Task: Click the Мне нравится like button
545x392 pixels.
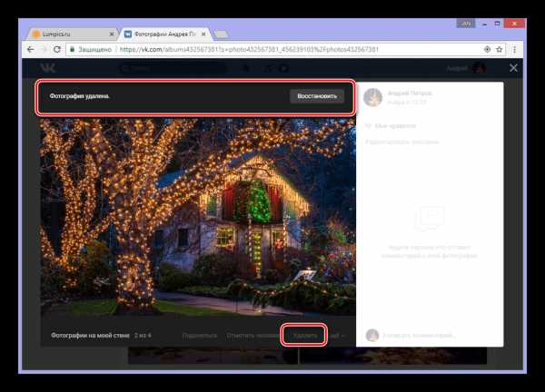Action: (391, 126)
